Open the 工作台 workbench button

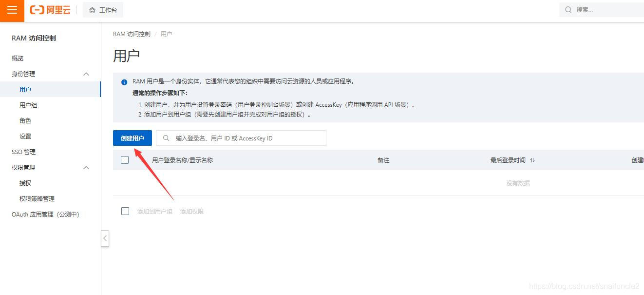[103, 10]
